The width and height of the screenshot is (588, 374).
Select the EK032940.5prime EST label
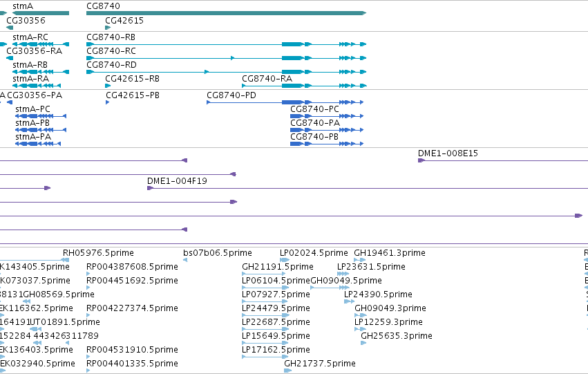pos(37,364)
